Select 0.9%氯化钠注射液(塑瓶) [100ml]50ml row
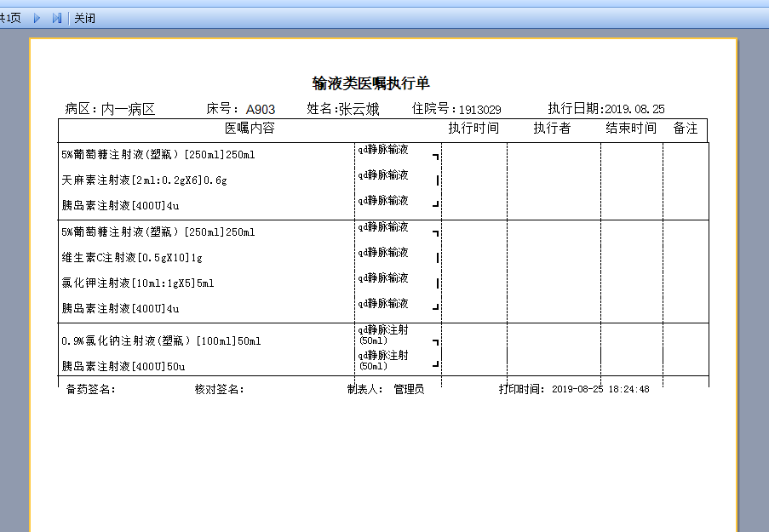The width and height of the screenshot is (769, 532). point(161,340)
